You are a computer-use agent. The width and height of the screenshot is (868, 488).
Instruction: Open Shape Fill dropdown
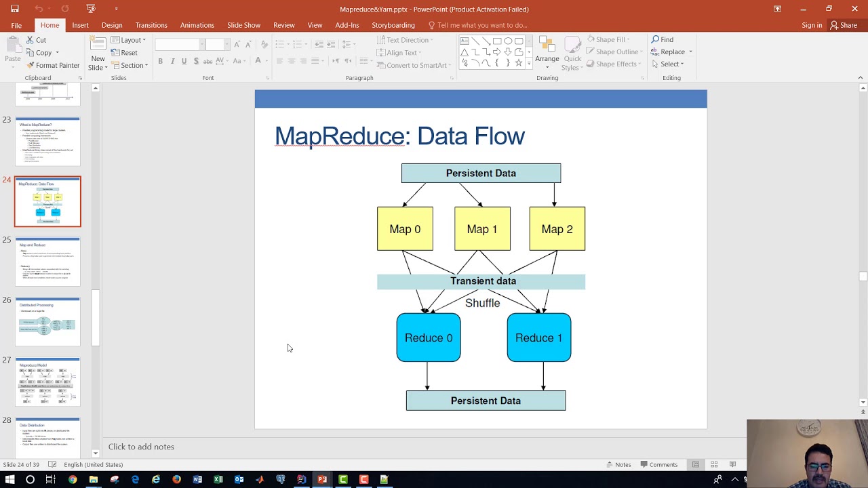pyautogui.click(x=610, y=39)
